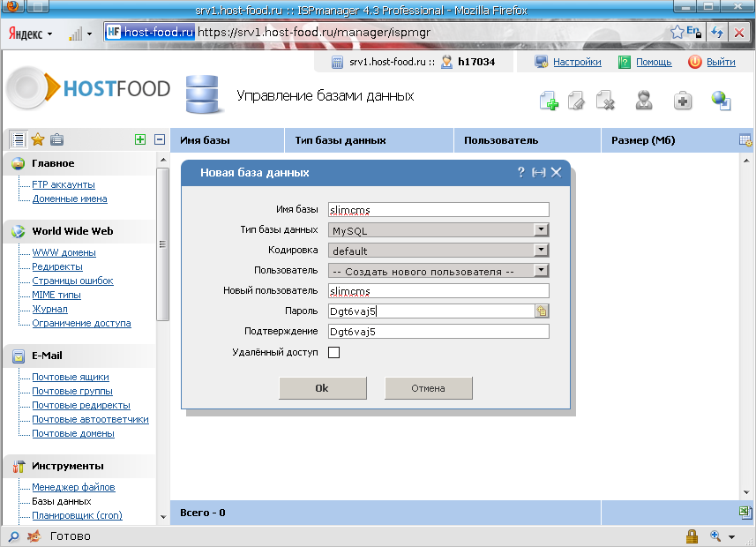Collapse all menu sections with minus icon
Image resolution: width=756 pixels, height=547 pixels.
tap(160, 139)
